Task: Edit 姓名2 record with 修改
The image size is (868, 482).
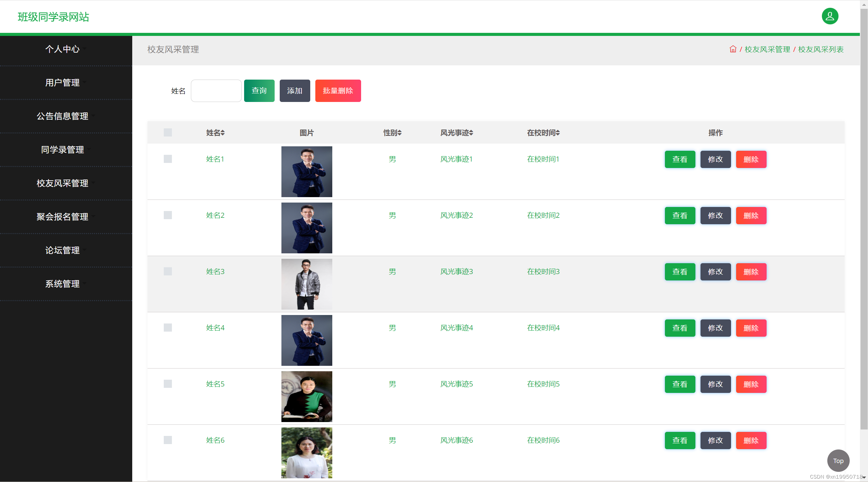Action: tap(715, 215)
